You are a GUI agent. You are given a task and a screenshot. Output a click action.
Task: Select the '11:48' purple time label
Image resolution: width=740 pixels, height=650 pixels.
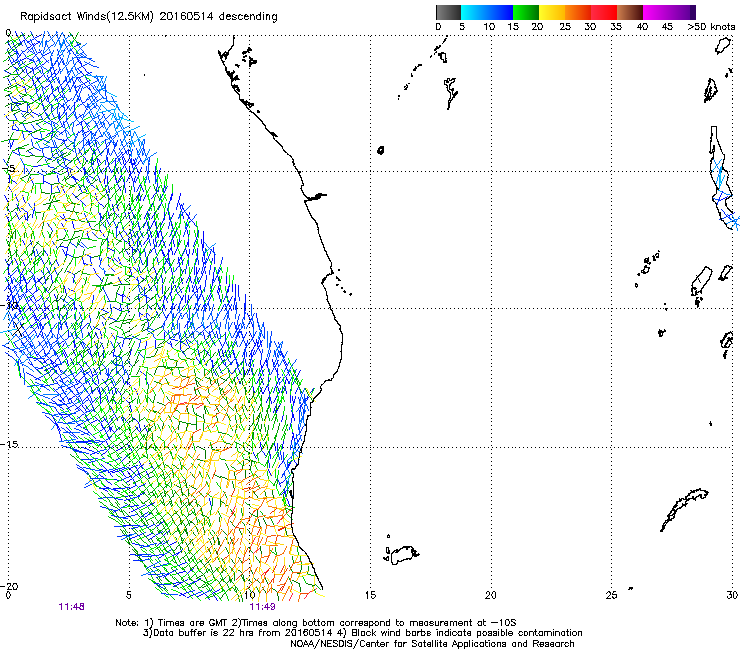(71, 607)
